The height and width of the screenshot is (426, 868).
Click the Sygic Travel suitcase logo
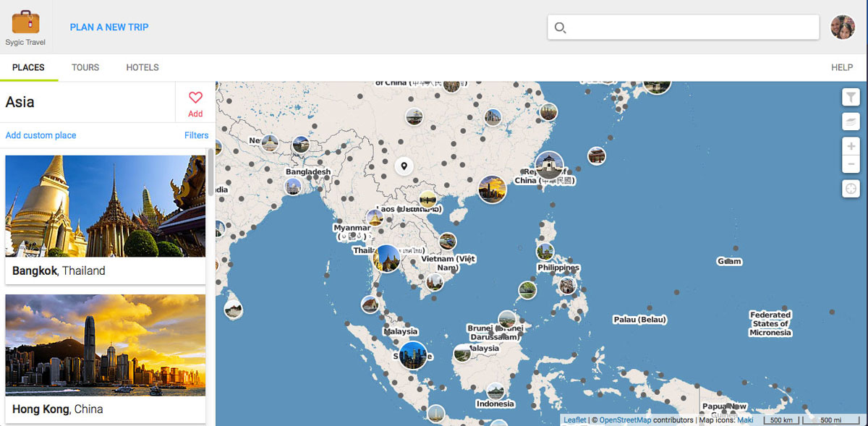(25, 22)
